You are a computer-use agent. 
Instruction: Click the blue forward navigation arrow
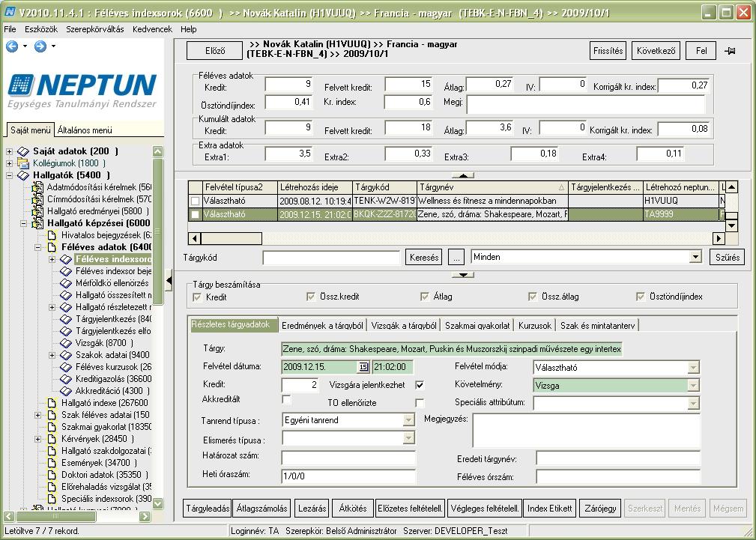[x=40, y=46]
